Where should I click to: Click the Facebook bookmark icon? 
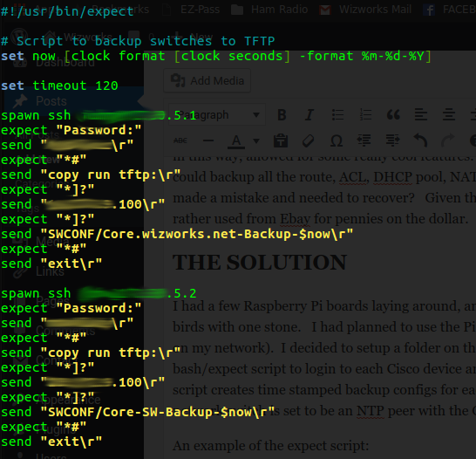pos(429,10)
